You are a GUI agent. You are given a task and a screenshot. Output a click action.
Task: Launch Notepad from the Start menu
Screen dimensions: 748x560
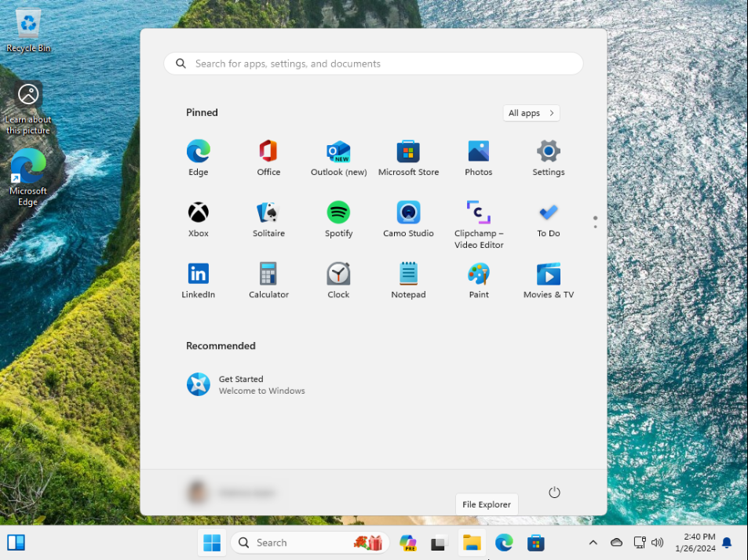[x=408, y=281]
